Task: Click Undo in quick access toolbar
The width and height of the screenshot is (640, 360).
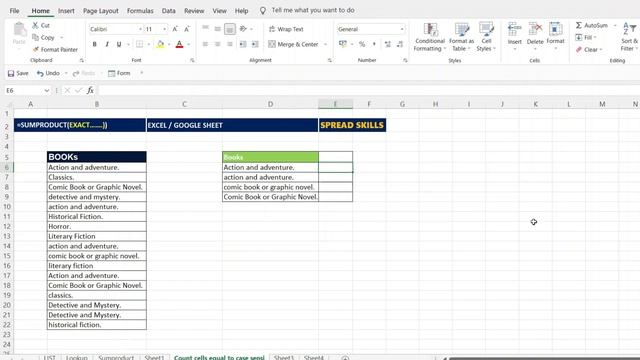Action: pos(48,73)
